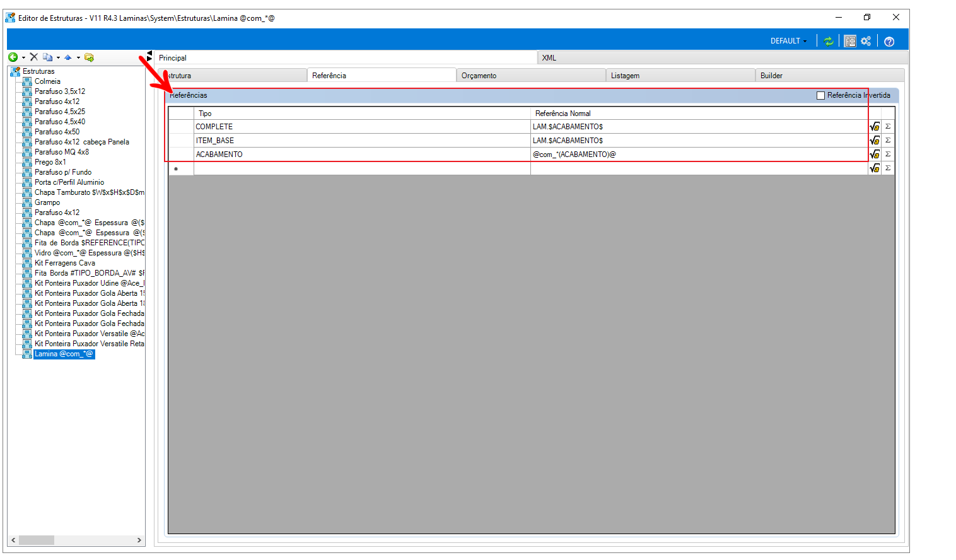Click the green back arrow icon
The width and height of the screenshot is (956, 560).
point(13,57)
